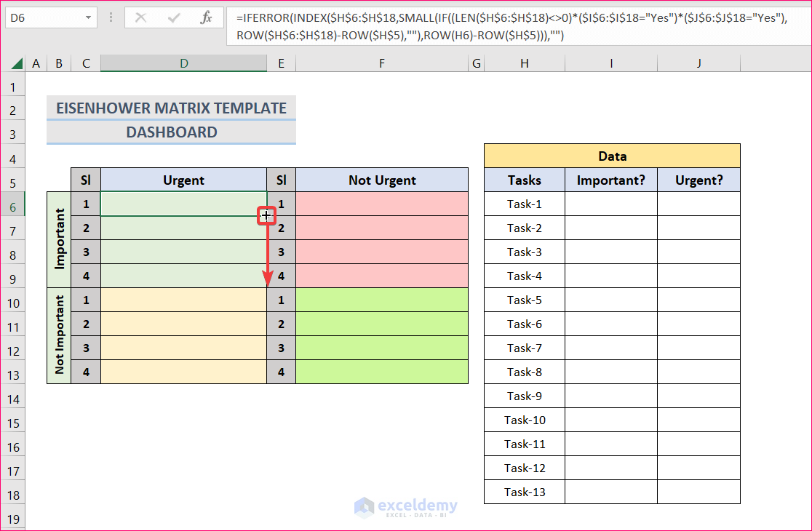Select the Task-9 cell
The height and width of the screenshot is (531, 812).
coord(525,396)
